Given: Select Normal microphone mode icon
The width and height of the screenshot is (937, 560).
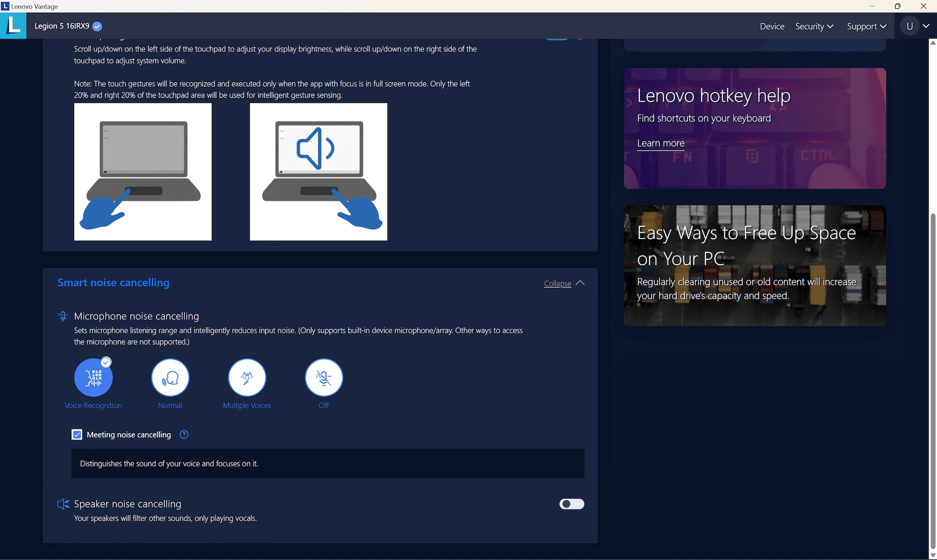Looking at the screenshot, I should tap(170, 378).
